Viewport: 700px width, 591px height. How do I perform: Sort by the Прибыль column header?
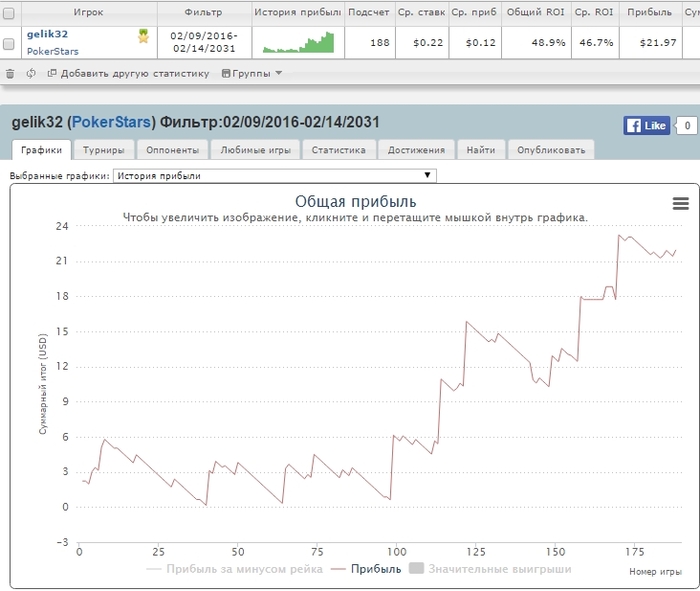[649, 13]
